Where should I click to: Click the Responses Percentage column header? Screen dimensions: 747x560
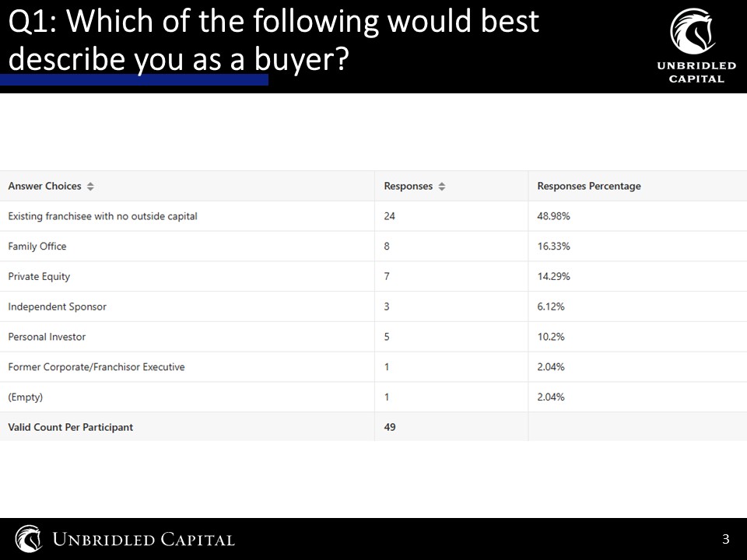(589, 186)
